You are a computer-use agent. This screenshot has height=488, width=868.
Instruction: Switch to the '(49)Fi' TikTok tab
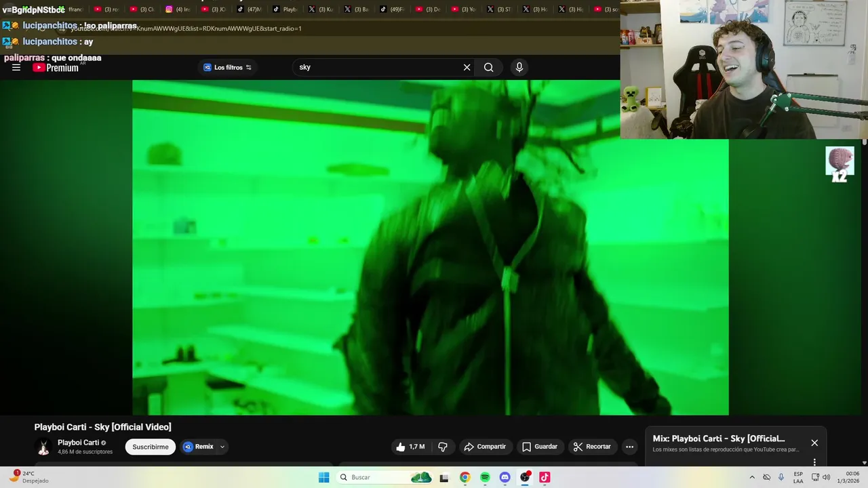pos(391,9)
